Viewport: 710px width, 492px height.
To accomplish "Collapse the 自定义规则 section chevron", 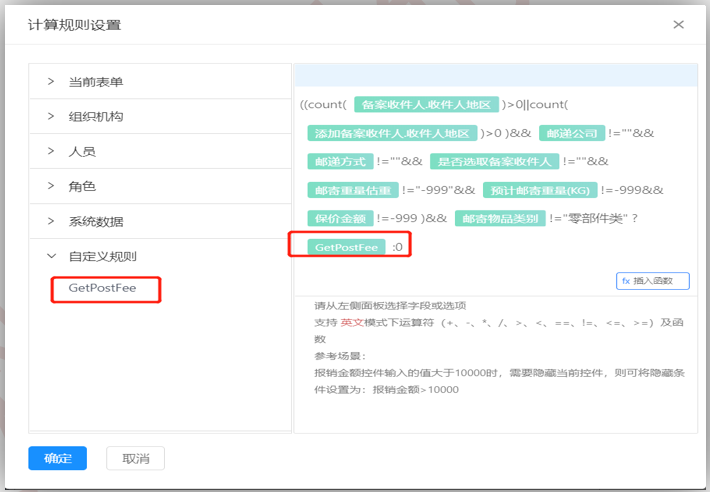I will coord(51,256).
